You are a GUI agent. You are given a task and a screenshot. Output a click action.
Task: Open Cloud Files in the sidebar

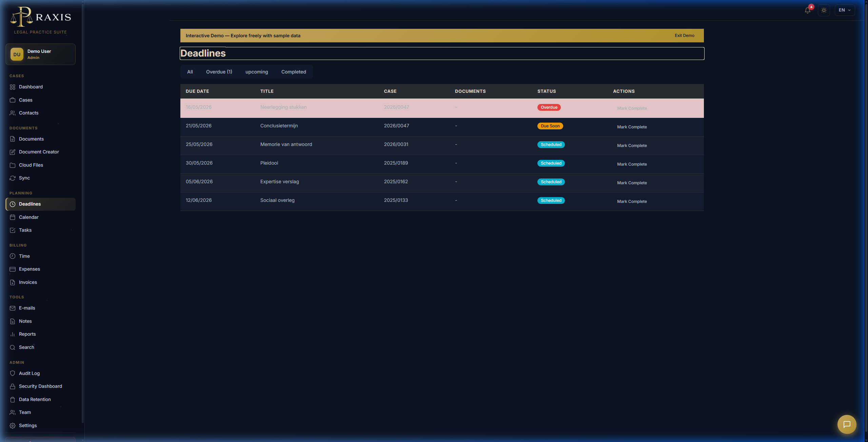(x=40, y=165)
